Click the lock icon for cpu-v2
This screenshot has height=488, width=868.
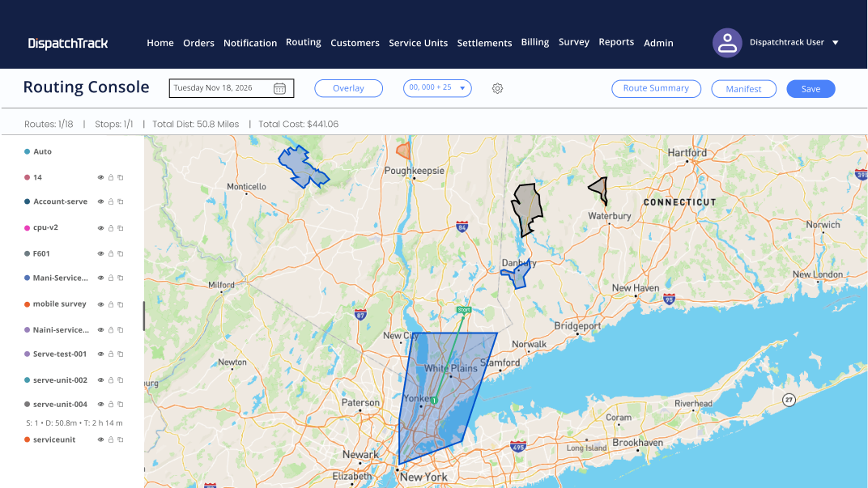click(x=111, y=228)
